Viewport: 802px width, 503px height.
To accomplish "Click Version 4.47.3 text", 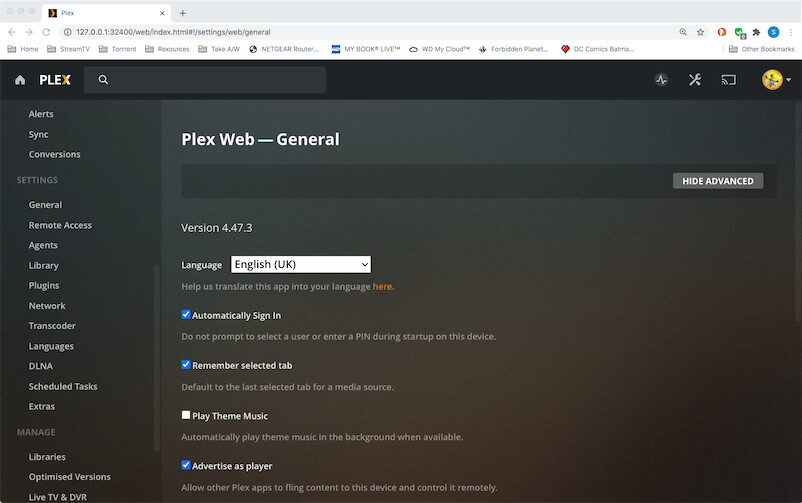I will [x=217, y=228].
